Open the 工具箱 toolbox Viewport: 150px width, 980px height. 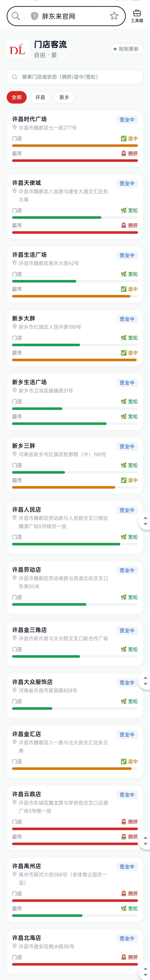point(137,16)
